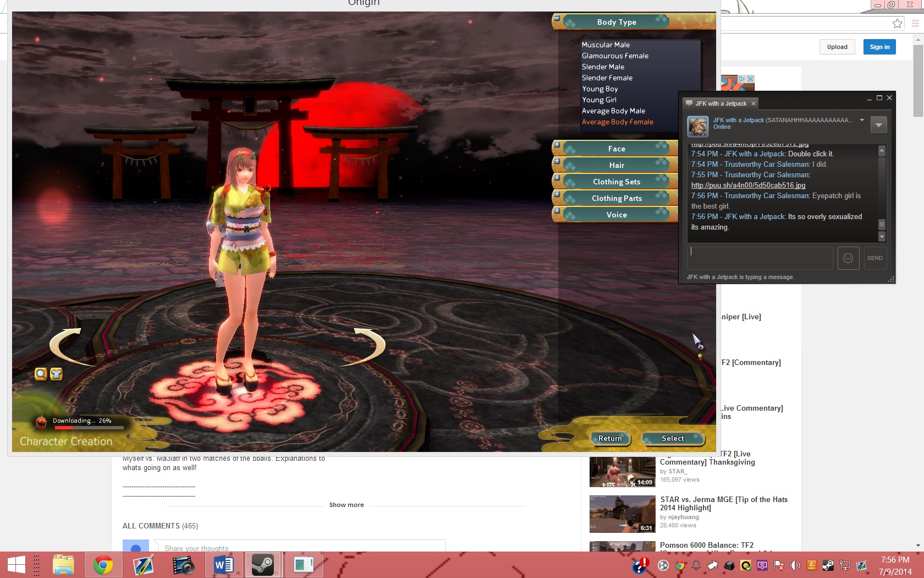Close the JFK with a Jetpack tab
The width and height of the screenshot is (924, 578).
(x=754, y=103)
